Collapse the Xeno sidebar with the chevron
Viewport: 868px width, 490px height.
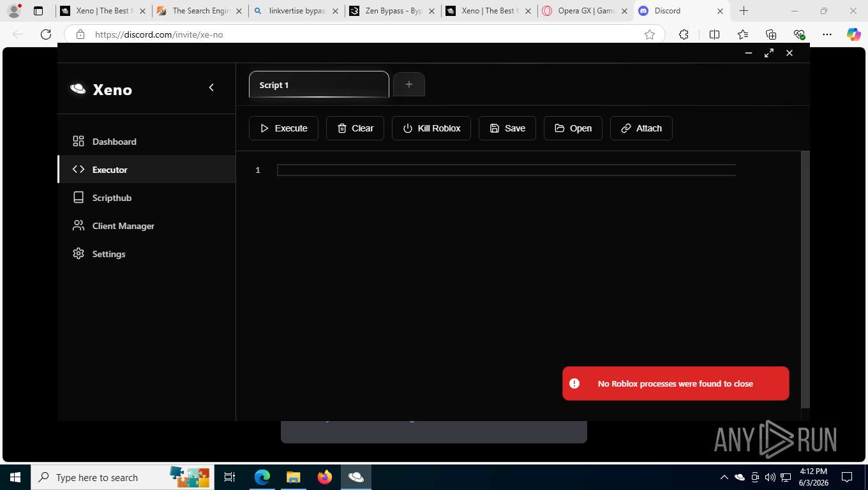click(x=211, y=87)
